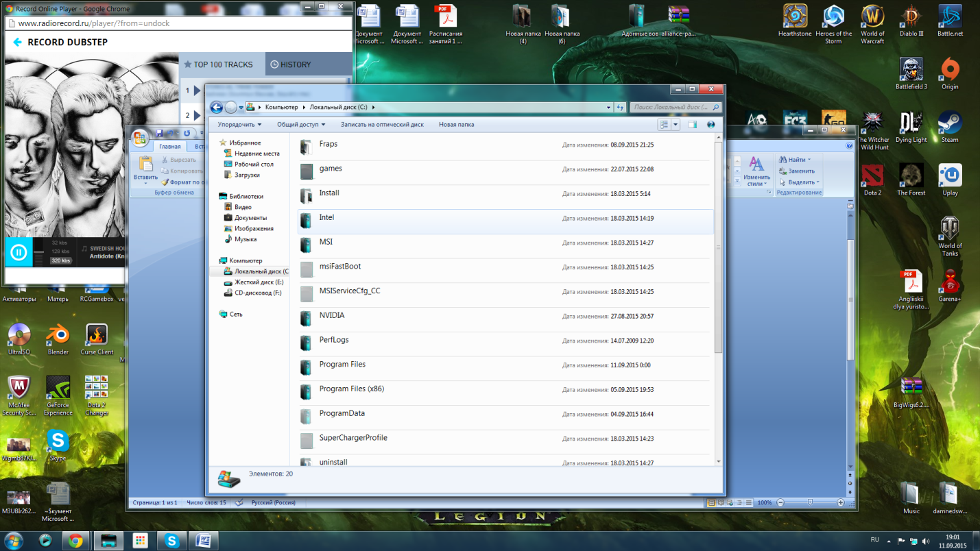
Task: Select the Battlefield 3 desktop icon
Action: pyautogui.click(x=911, y=73)
